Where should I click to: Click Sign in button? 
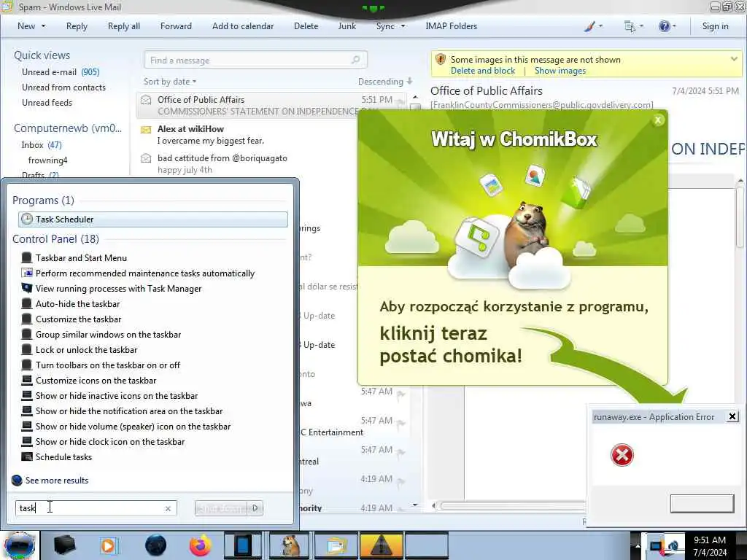tap(715, 26)
